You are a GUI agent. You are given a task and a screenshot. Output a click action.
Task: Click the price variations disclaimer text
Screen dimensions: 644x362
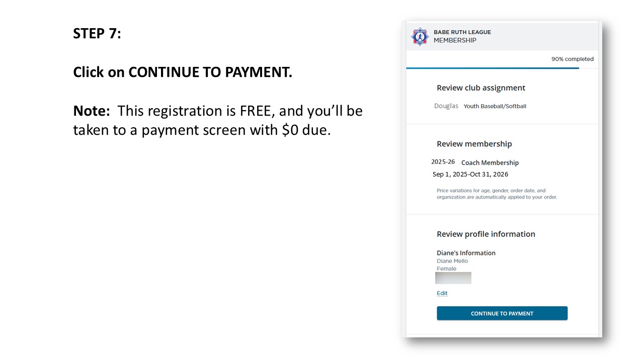497,194
